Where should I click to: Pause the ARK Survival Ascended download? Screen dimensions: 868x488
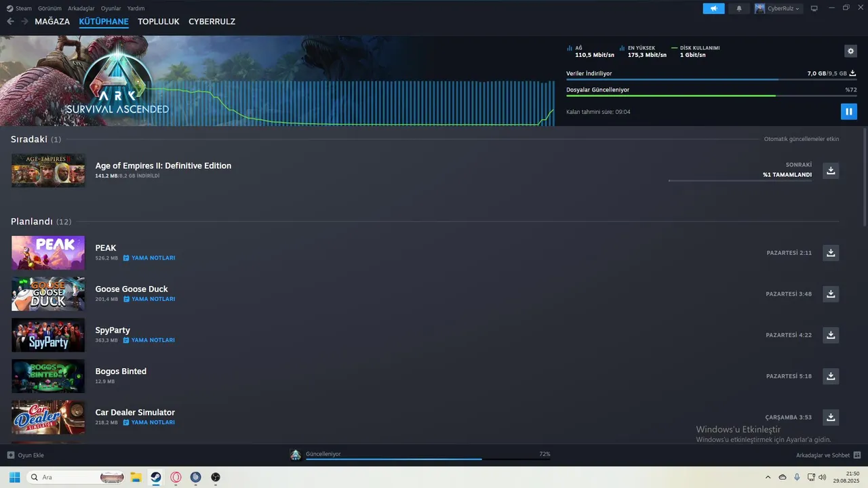(848, 111)
